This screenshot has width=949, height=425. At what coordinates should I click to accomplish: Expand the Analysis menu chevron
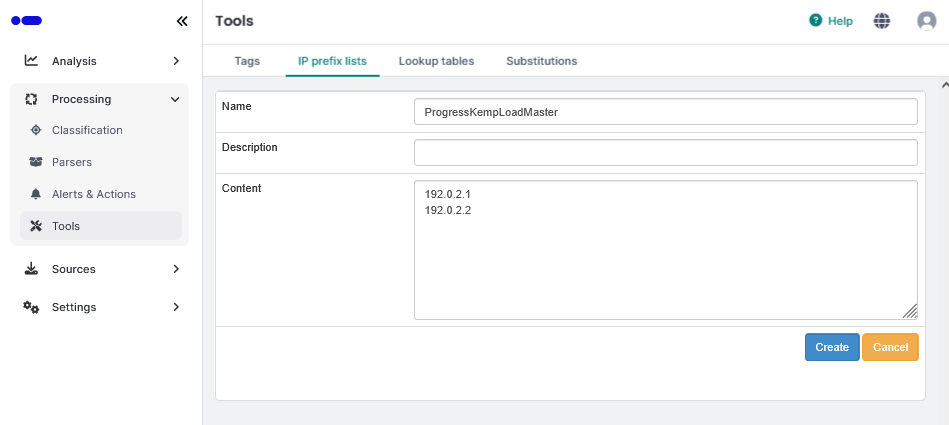[176, 61]
